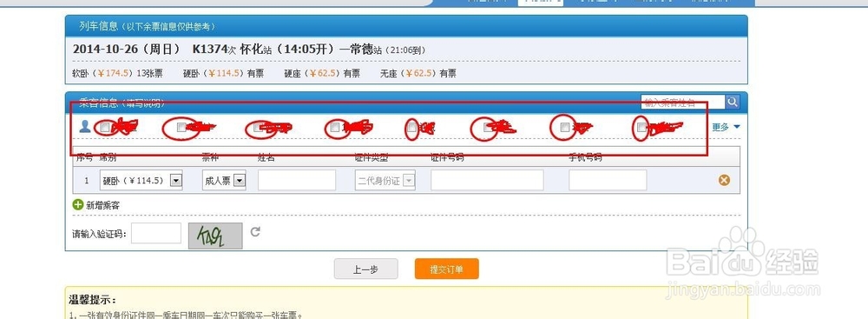This screenshot has height=319, width=868.
Task: Expand the 更多 passengers list
Action: 726,127
